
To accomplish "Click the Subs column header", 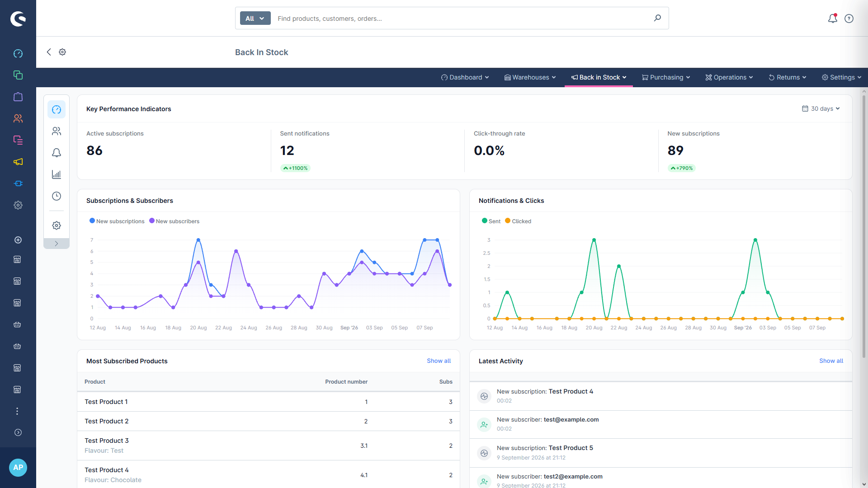I will pos(446,382).
